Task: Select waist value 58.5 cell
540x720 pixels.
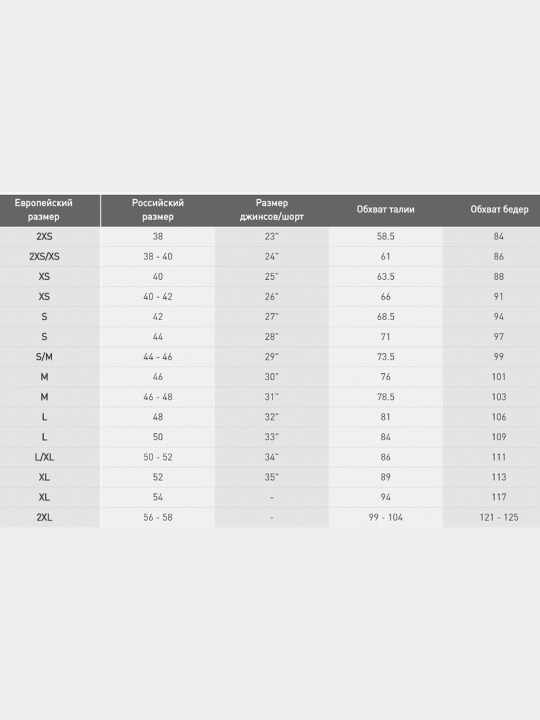Action: 385,236
